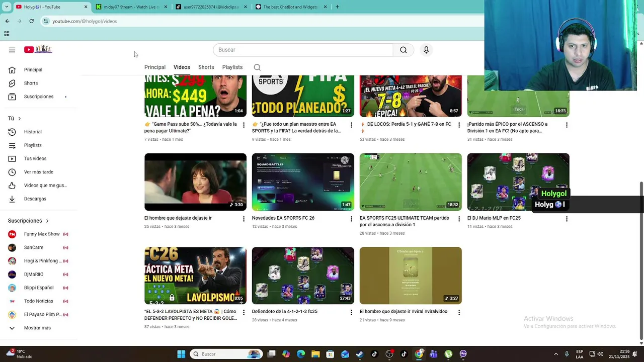Open Microsoft Store from taskbar
Viewport: 644px width, 362px height.
coord(330,354)
